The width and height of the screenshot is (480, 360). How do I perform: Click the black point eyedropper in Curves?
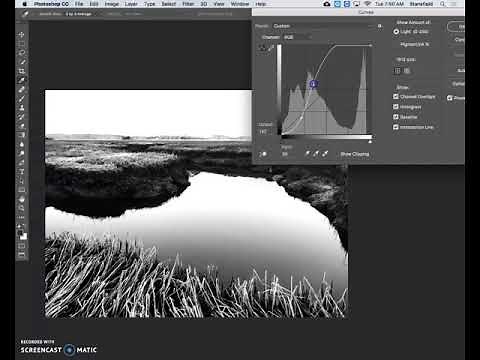tap(307, 154)
